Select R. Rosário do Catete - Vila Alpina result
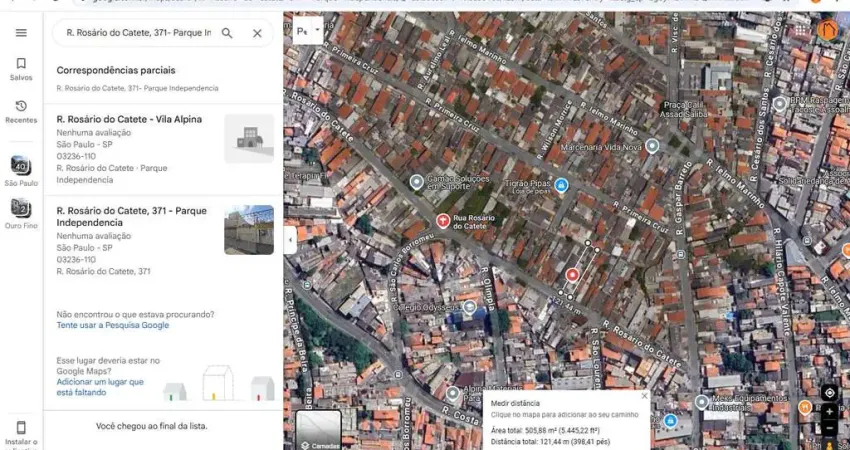The height and width of the screenshot is (450, 850). (x=130, y=119)
